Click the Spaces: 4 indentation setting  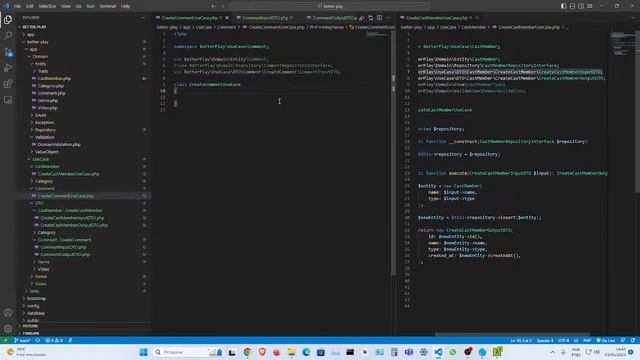click(544, 340)
